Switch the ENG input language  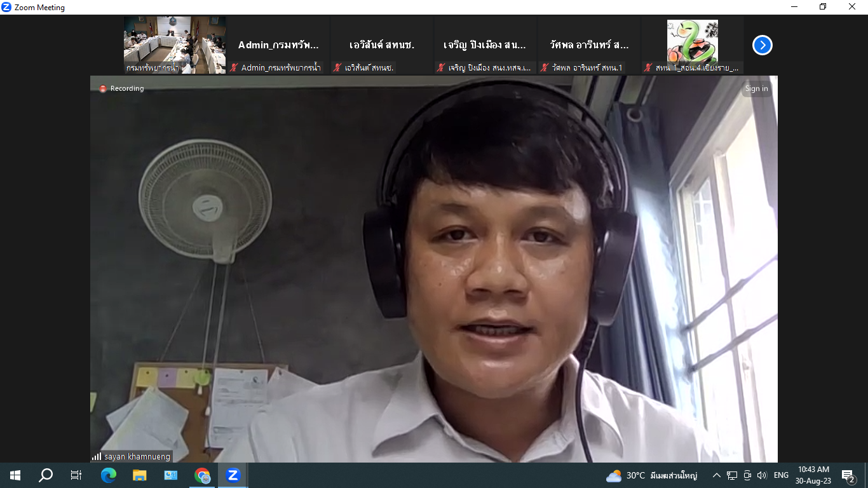781,475
